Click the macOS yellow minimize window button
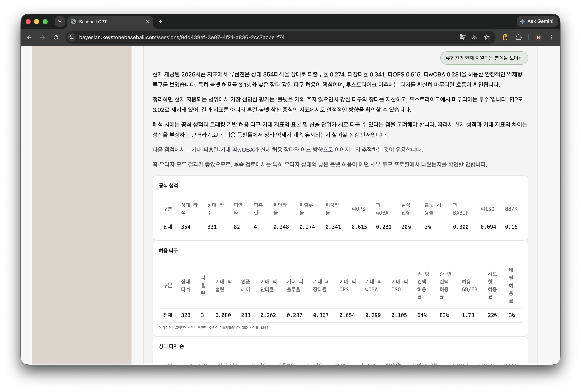581x392 pixels. pos(36,21)
